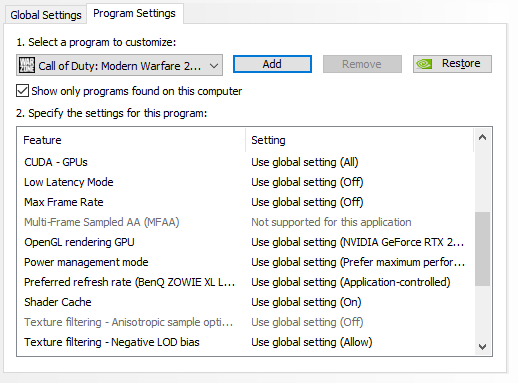Click the Restore button
The width and height of the screenshot is (518, 383).
tap(452, 64)
